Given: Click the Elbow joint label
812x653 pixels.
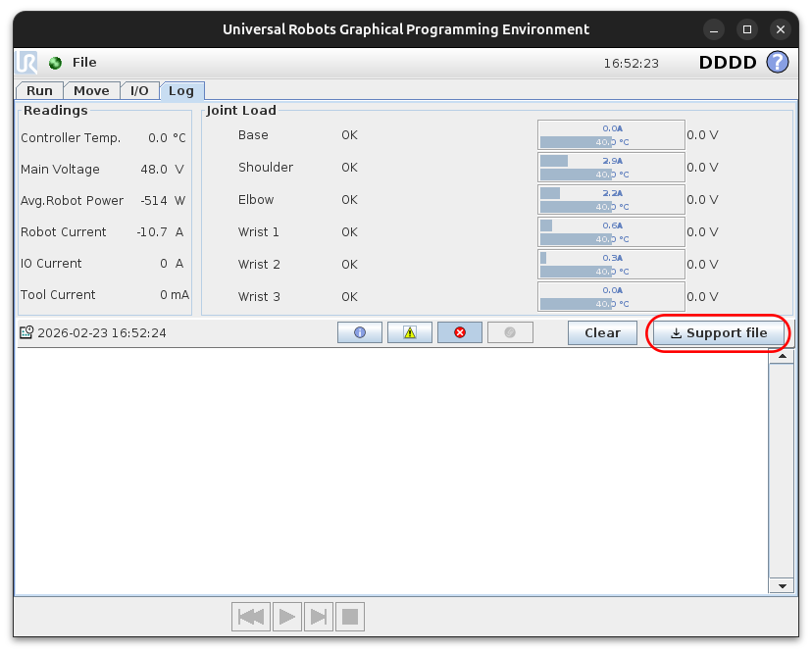Looking at the screenshot, I should 256,200.
